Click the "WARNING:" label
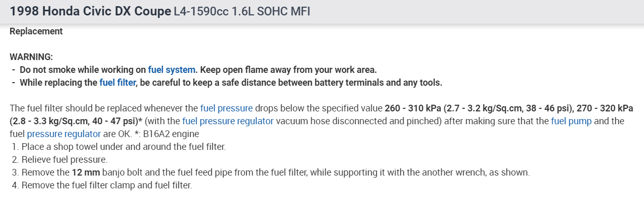 pos(31,56)
